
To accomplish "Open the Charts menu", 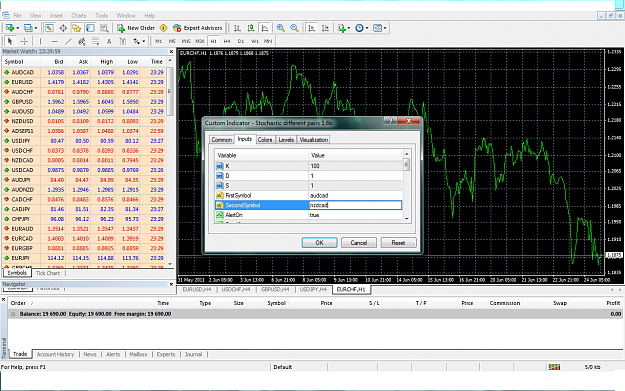I will 79,16.
